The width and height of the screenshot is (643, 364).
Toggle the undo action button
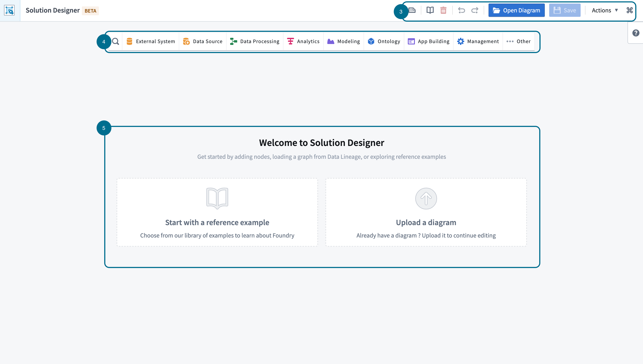(462, 10)
